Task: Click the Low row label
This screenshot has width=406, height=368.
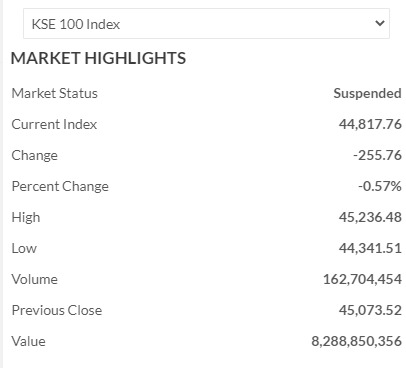Action: tap(24, 248)
